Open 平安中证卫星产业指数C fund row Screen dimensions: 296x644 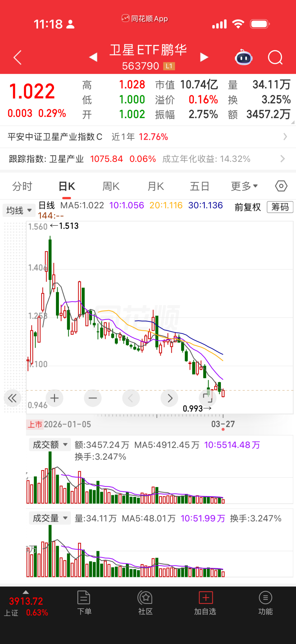(x=148, y=137)
